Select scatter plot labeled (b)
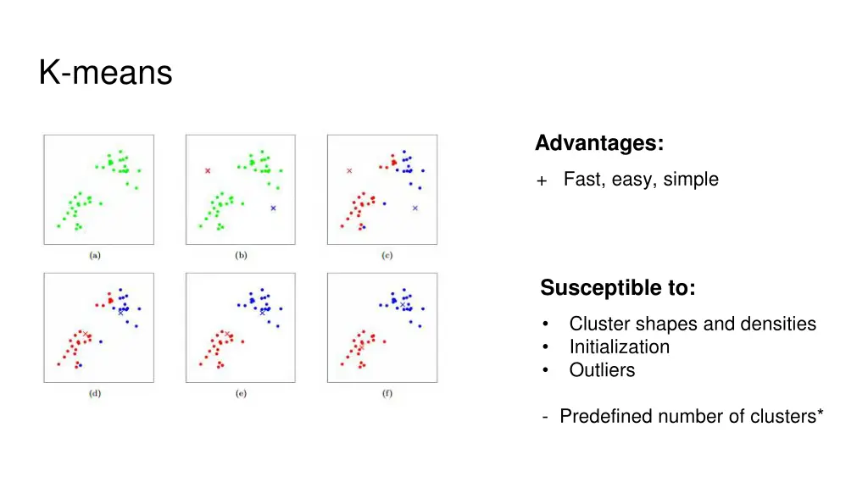The height and width of the screenshot is (488, 868). (241, 189)
